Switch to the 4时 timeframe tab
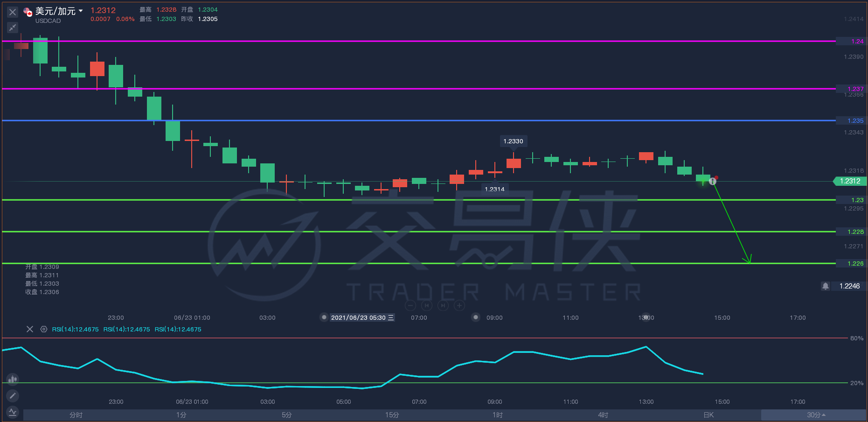This screenshot has height=422, width=868. 603,415
